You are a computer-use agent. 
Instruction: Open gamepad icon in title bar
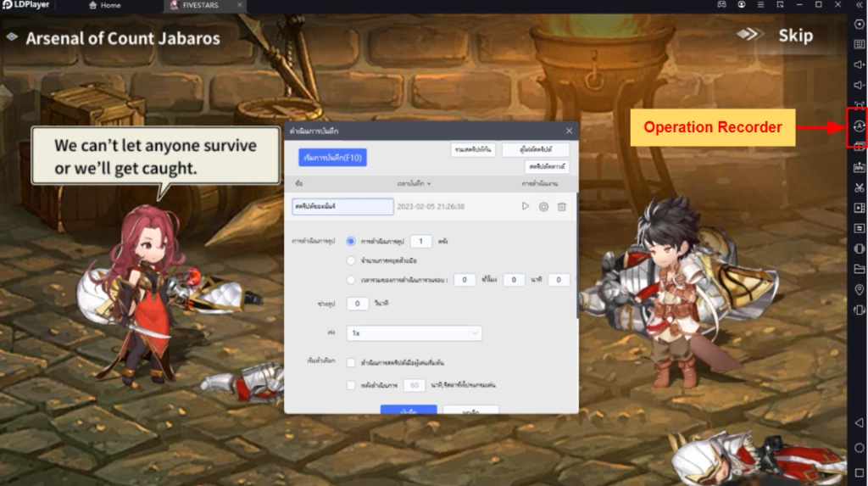point(722,4)
